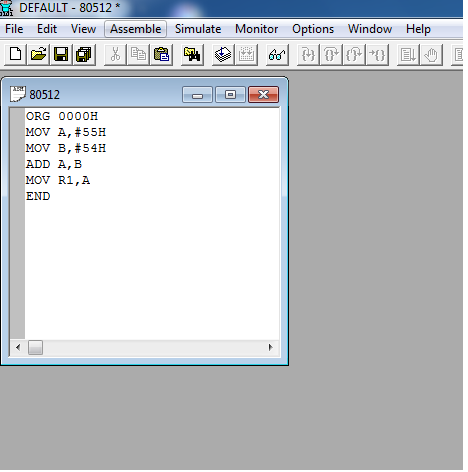Open the File menu

coord(14,29)
